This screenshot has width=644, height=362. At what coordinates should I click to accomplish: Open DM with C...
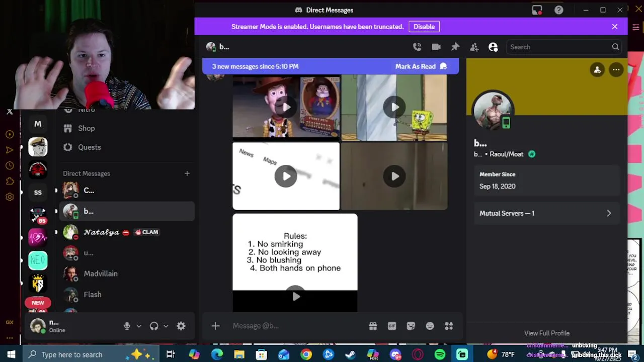[127, 191]
